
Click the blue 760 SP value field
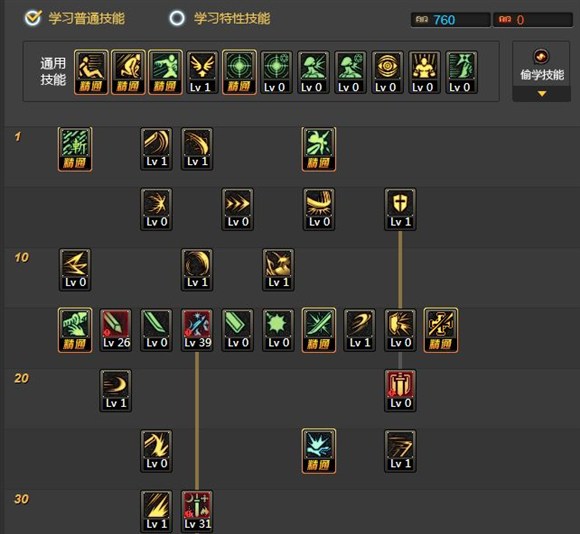point(451,20)
